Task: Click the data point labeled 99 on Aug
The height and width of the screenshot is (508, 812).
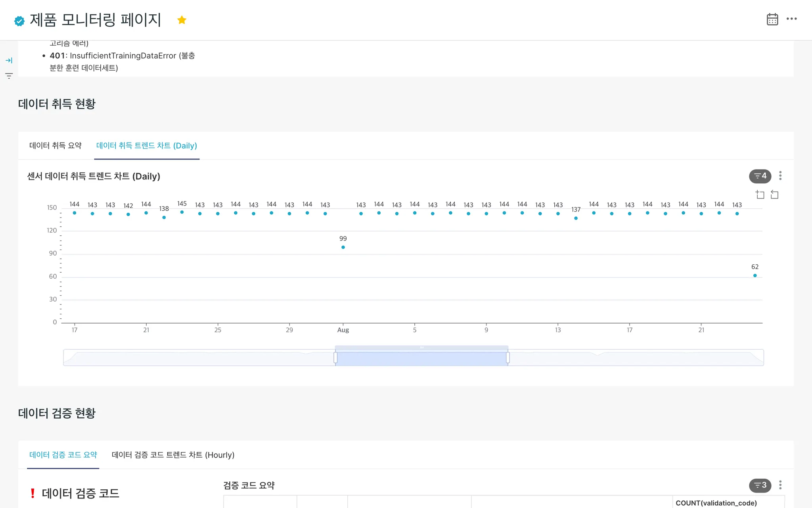Action: click(x=343, y=247)
